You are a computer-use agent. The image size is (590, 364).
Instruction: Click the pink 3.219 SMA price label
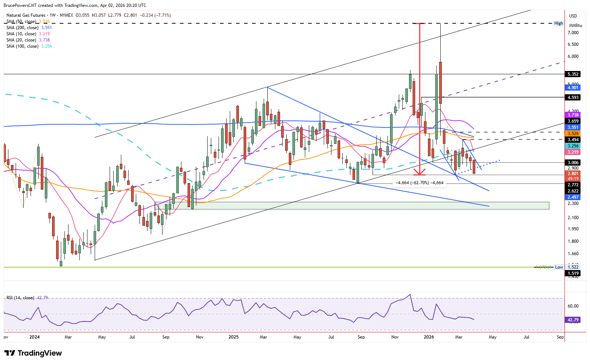coord(573,152)
